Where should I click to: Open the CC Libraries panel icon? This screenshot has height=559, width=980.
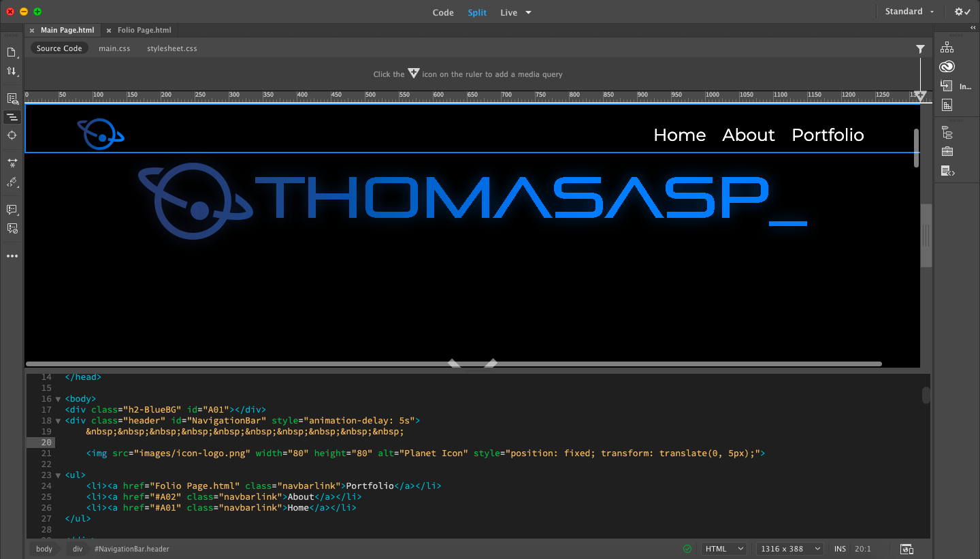pyautogui.click(x=947, y=67)
